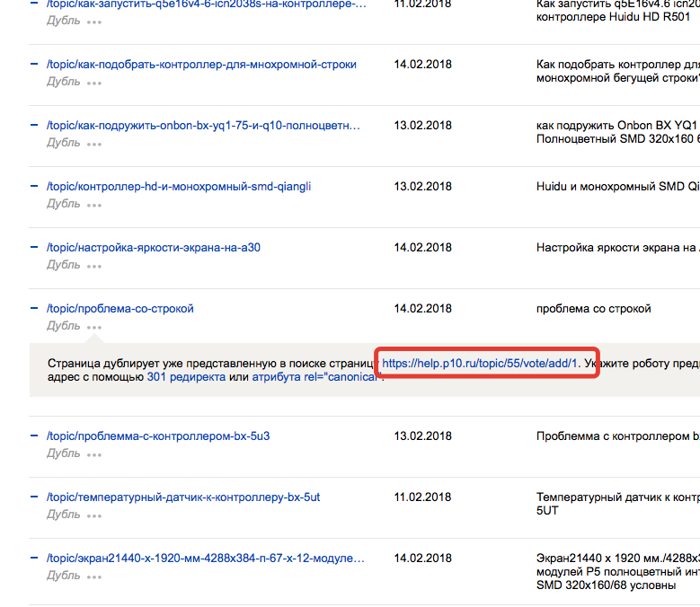Screen dimensions: 700x607
Task: Click the ellipsis under температурный-датчик row
Action: click(94, 515)
